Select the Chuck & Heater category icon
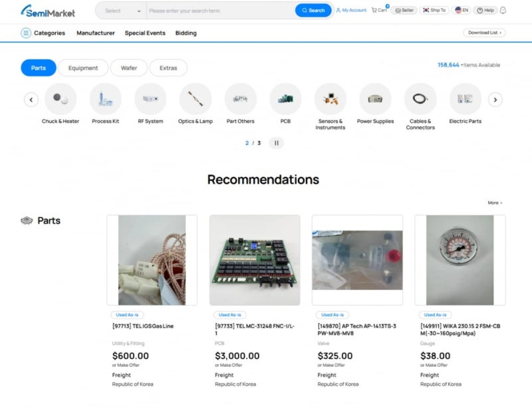 (61, 99)
